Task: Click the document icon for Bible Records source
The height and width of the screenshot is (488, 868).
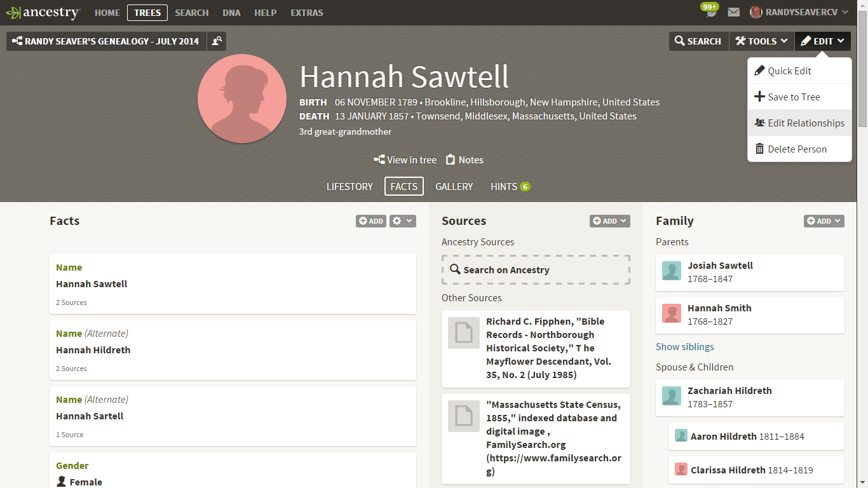Action: (x=464, y=333)
